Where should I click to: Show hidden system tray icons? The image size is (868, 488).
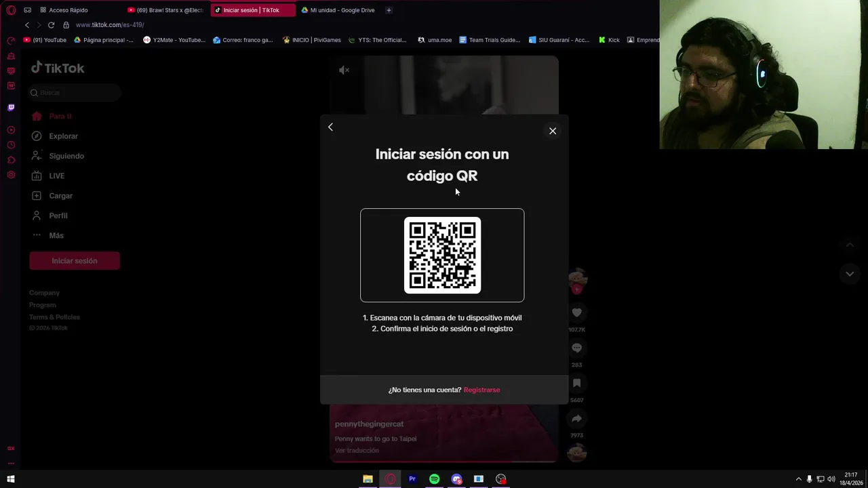[798, 479]
